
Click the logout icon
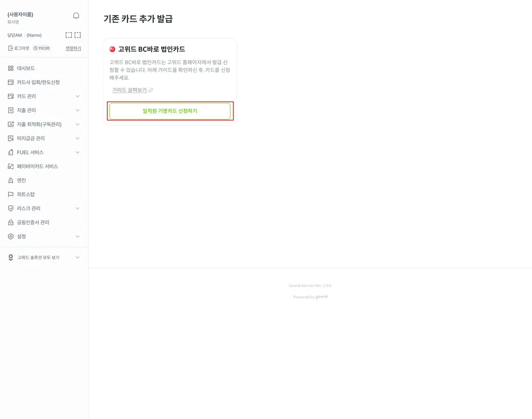coord(10,48)
